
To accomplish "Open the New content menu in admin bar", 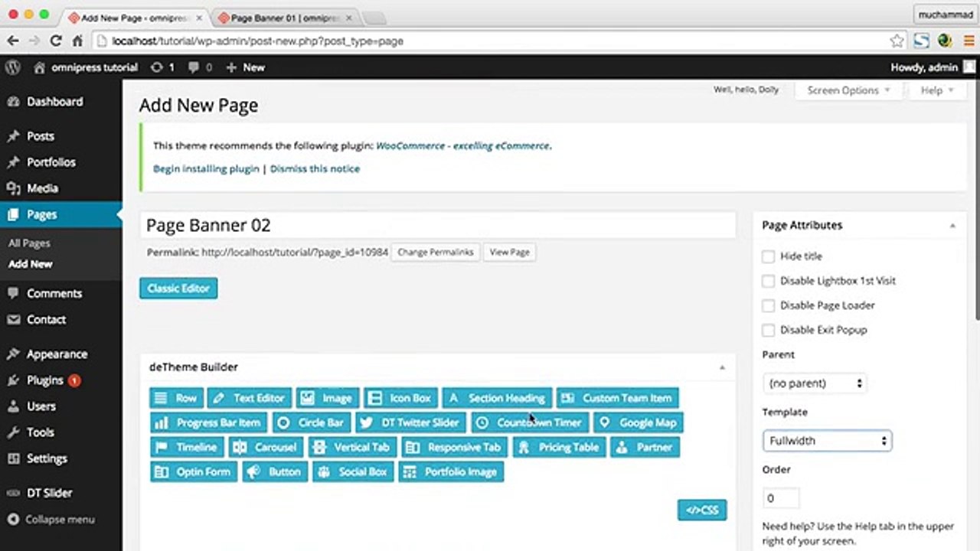I will [x=246, y=67].
